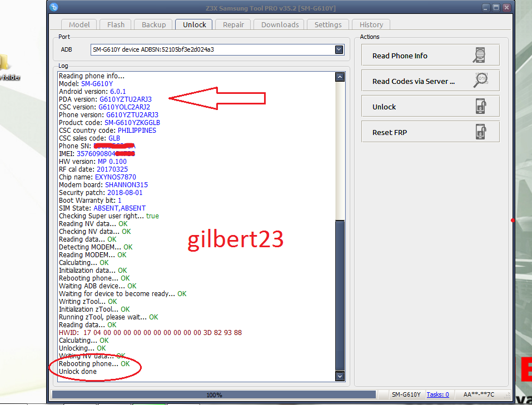
Task: Click the 'Writing zTool... OK' log line
Action: [x=88, y=302]
